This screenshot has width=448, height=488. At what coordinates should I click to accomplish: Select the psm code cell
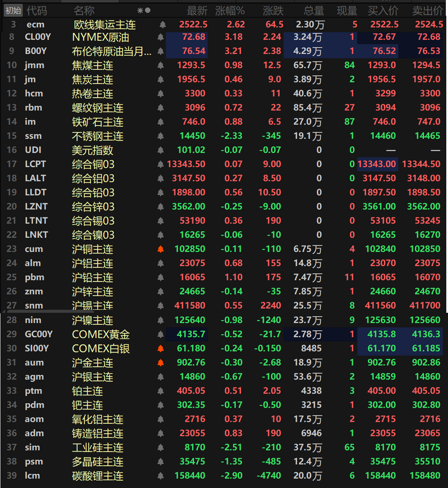point(34,462)
